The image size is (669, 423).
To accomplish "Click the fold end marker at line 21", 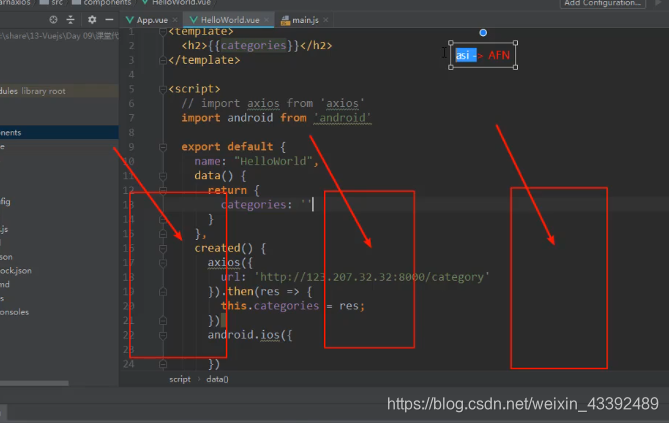I will point(163,321).
